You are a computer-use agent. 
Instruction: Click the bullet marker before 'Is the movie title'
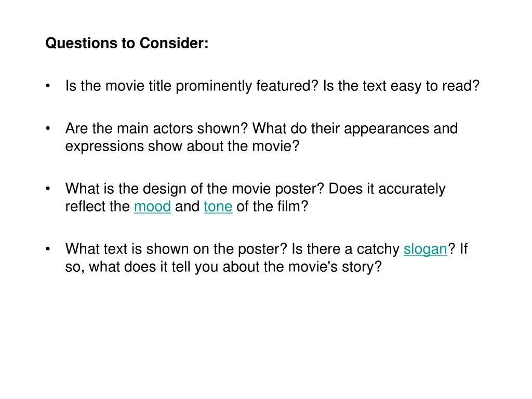coord(48,86)
